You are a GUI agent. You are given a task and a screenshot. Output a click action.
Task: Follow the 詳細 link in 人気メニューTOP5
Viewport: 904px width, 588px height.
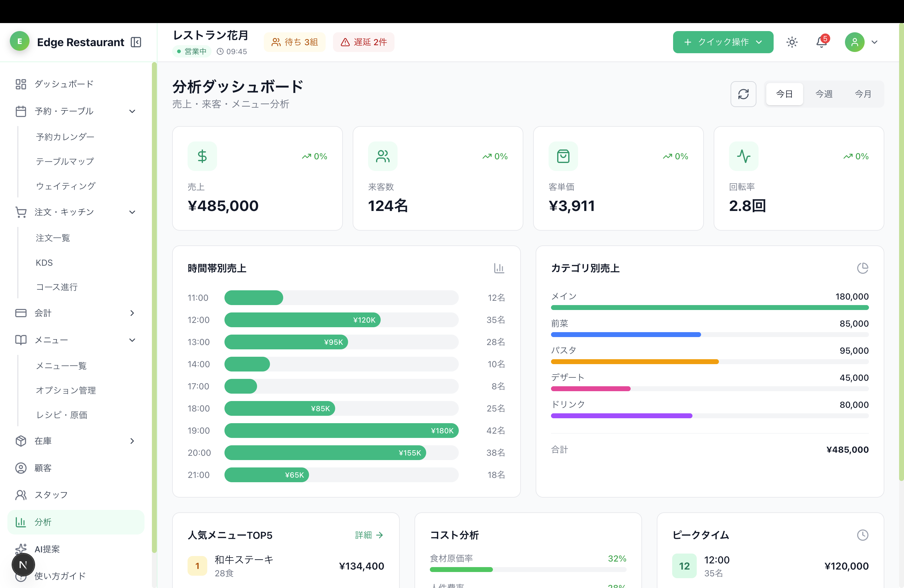pyautogui.click(x=369, y=535)
